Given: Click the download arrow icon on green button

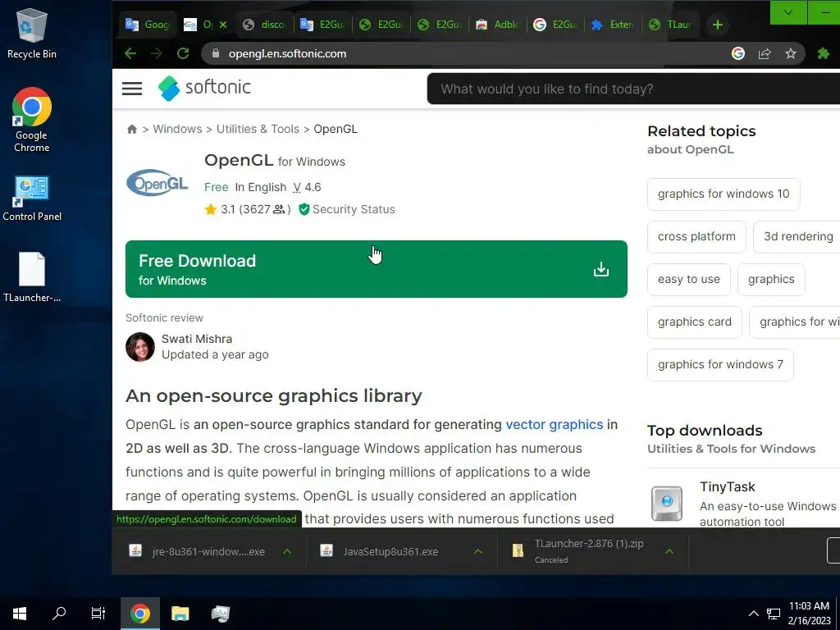Looking at the screenshot, I should [601, 269].
